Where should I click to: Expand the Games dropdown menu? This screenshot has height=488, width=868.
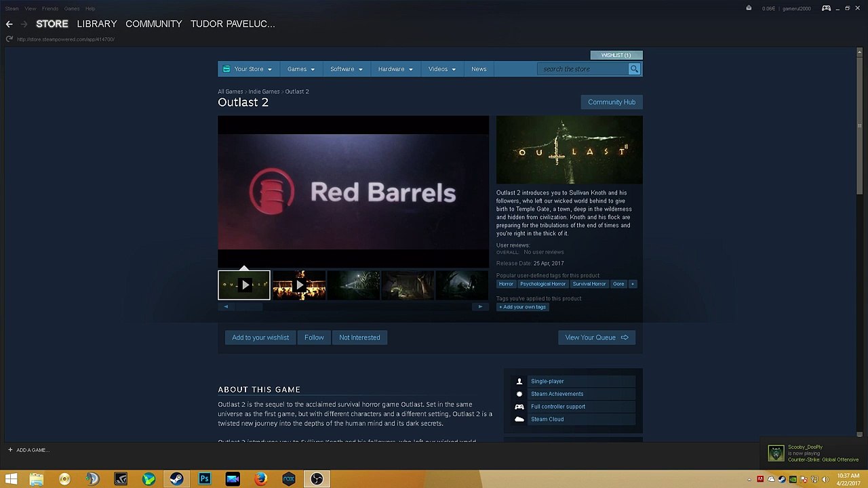click(300, 69)
